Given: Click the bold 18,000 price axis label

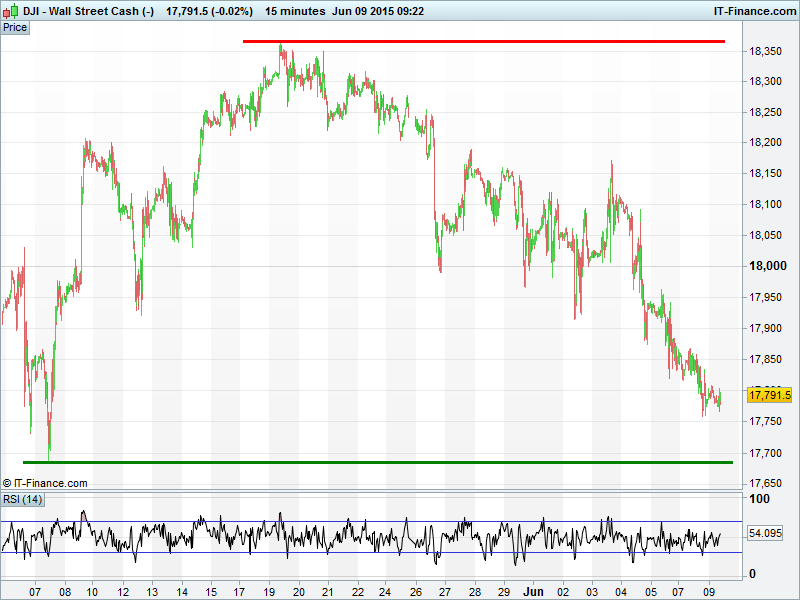Looking at the screenshot, I should pos(765,266).
